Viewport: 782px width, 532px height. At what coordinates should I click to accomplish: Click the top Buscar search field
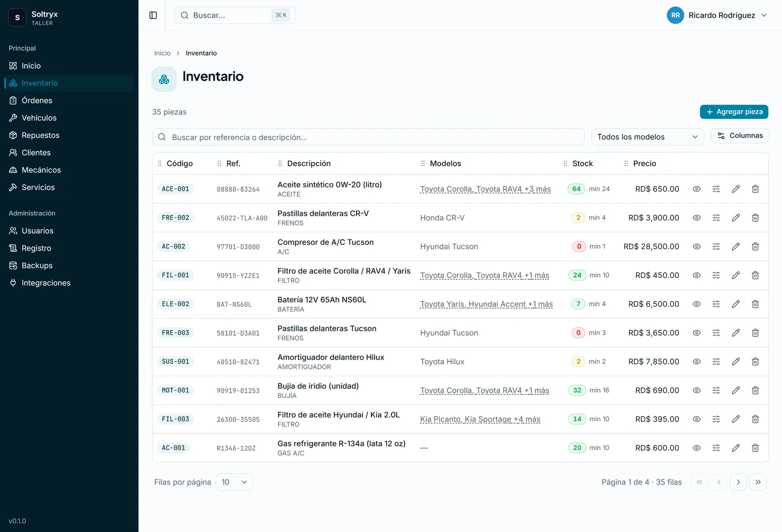pyautogui.click(x=235, y=15)
